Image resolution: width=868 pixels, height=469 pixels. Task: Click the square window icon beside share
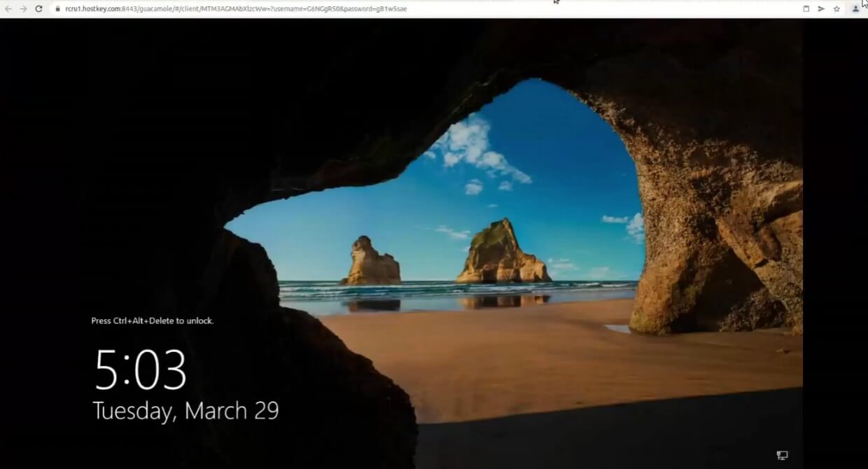point(806,9)
